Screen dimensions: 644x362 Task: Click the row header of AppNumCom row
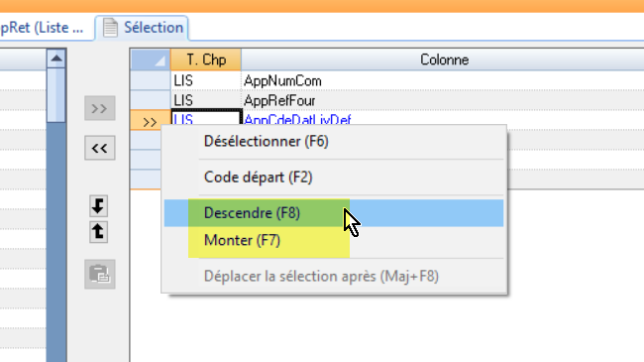(x=151, y=80)
